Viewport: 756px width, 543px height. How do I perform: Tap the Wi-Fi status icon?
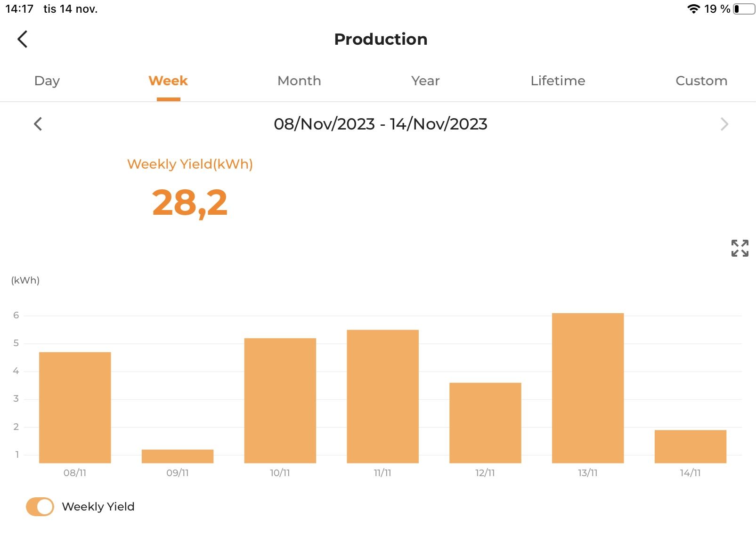(693, 9)
